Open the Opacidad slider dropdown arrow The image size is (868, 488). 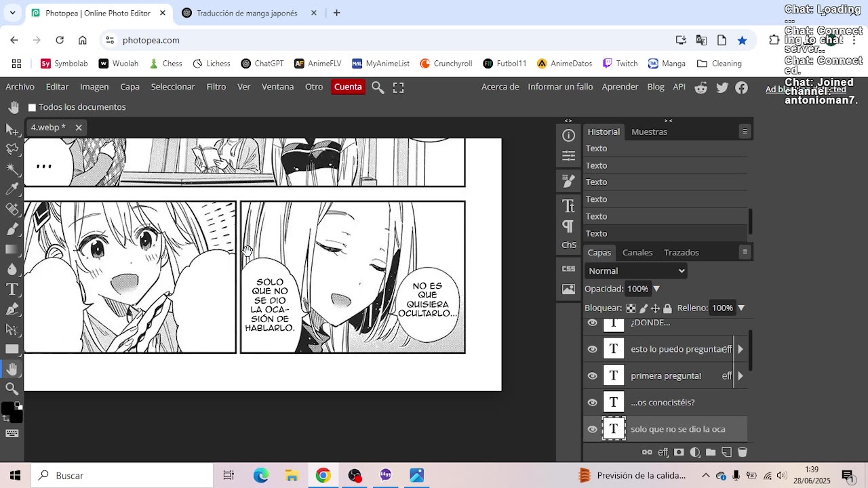[x=656, y=289]
